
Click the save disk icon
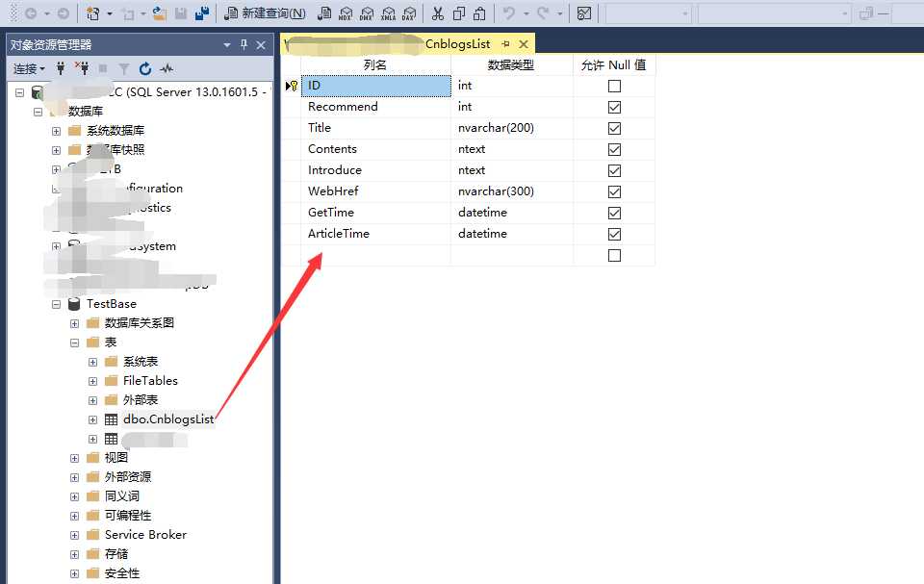(181, 13)
